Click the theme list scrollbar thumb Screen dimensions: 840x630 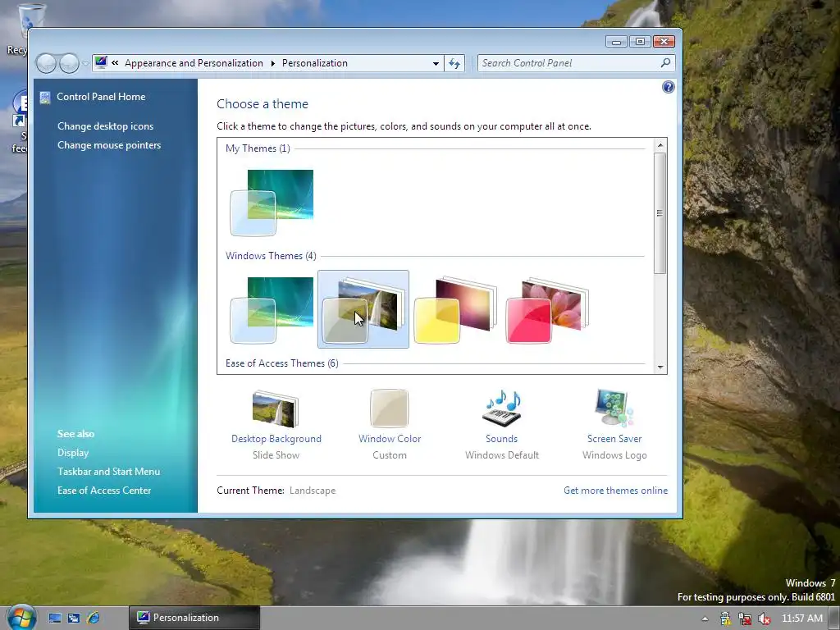(660, 213)
